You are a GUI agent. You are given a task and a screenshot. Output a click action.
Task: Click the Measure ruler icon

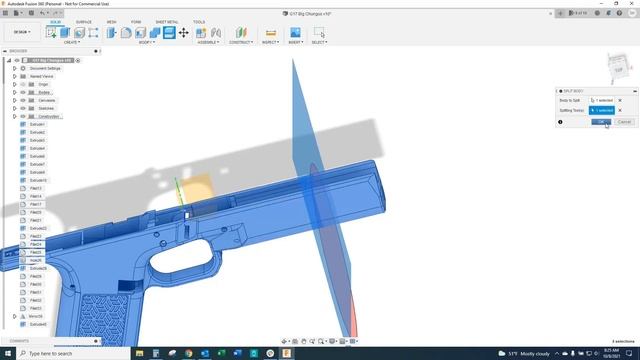[x=271, y=32]
